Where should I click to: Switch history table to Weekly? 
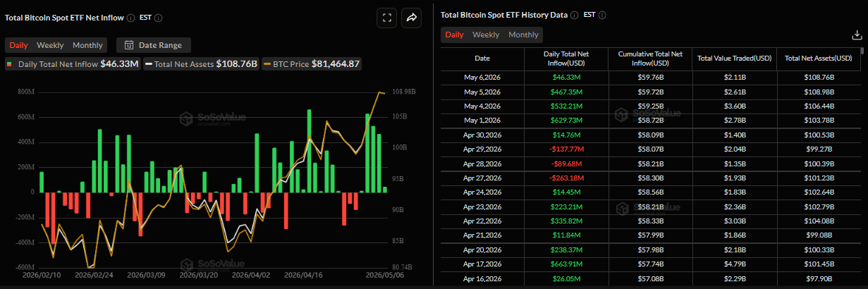pos(486,35)
